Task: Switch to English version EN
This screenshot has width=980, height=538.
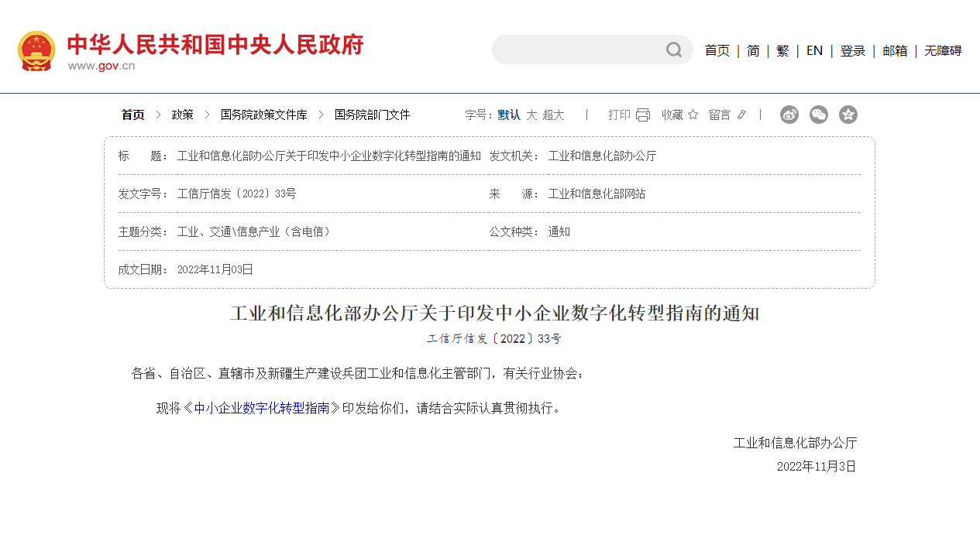Action: 814,50
